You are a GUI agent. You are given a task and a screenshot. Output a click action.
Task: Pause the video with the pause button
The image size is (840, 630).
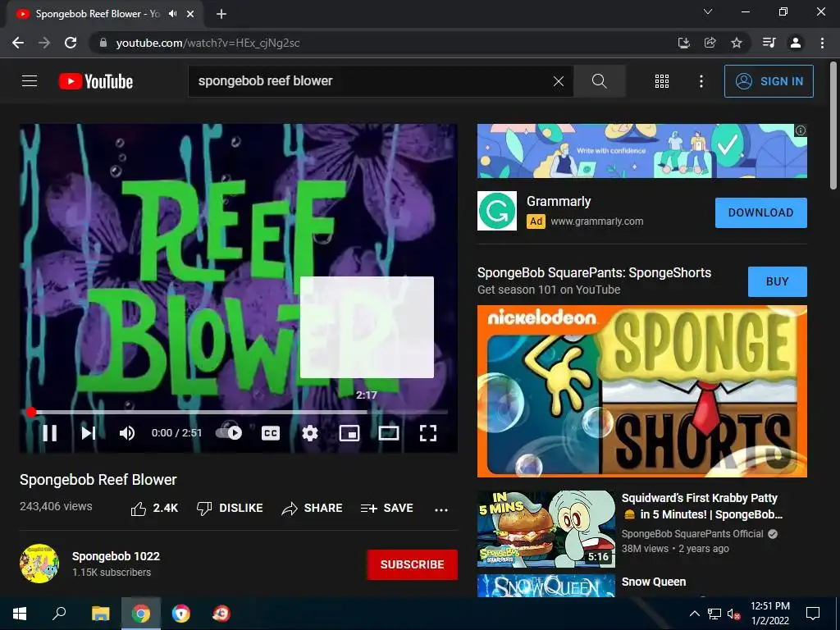pyautogui.click(x=50, y=433)
